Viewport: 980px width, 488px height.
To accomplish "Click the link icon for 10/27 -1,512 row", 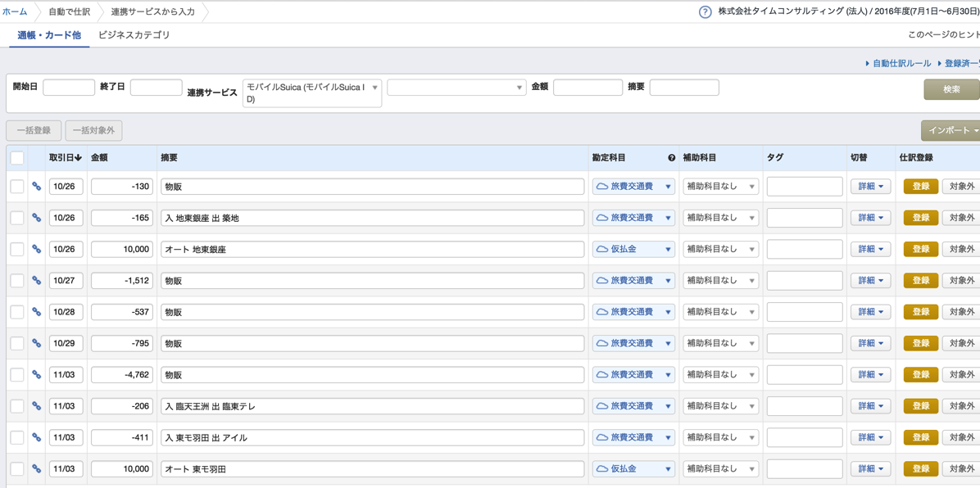I will [x=36, y=281].
